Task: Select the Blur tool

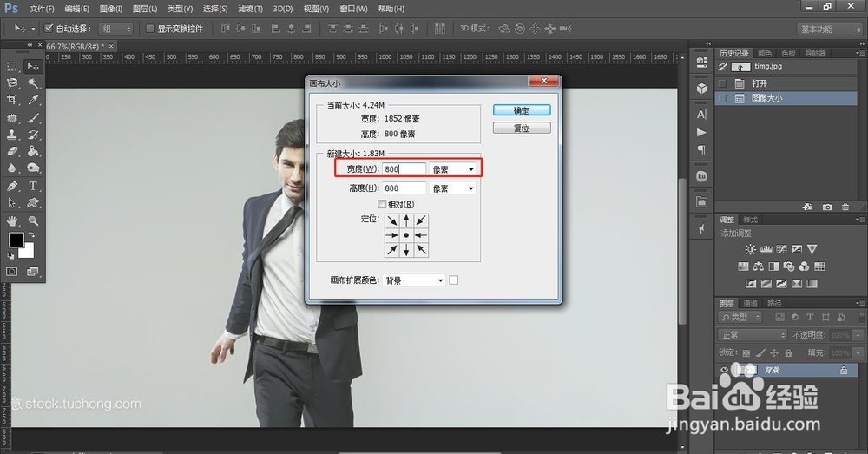Action: click(x=11, y=168)
